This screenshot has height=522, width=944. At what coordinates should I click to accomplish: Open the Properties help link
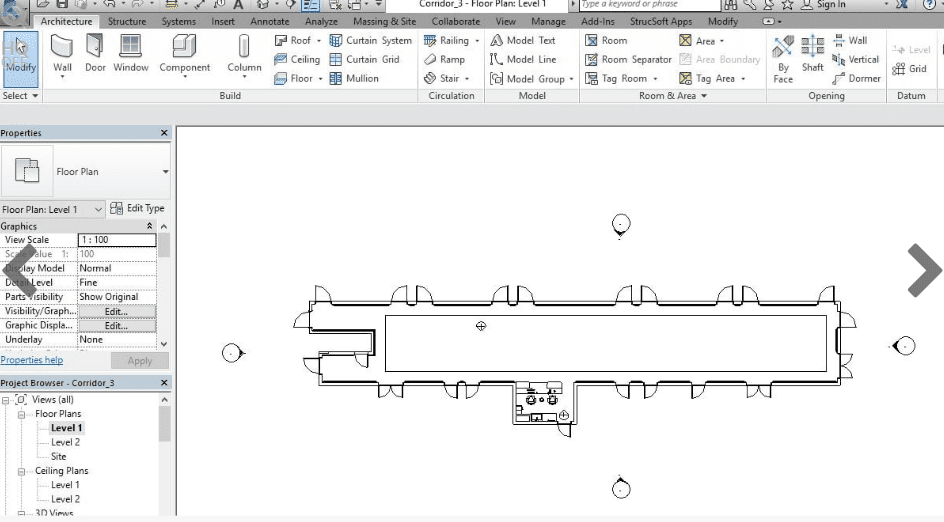coord(31,360)
